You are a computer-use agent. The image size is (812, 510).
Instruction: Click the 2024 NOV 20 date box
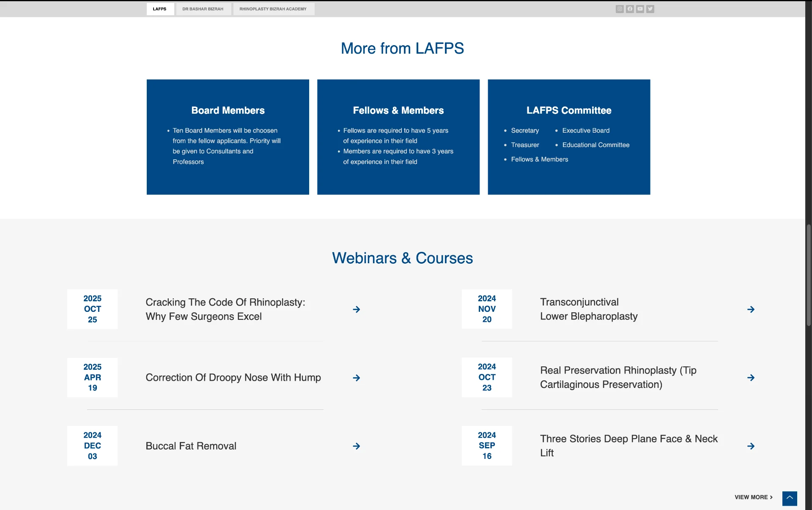[x=487, y=309]
